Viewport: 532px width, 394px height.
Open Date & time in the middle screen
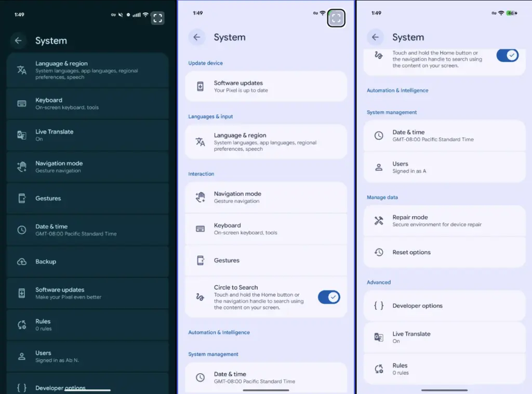(x=266, y=377)
